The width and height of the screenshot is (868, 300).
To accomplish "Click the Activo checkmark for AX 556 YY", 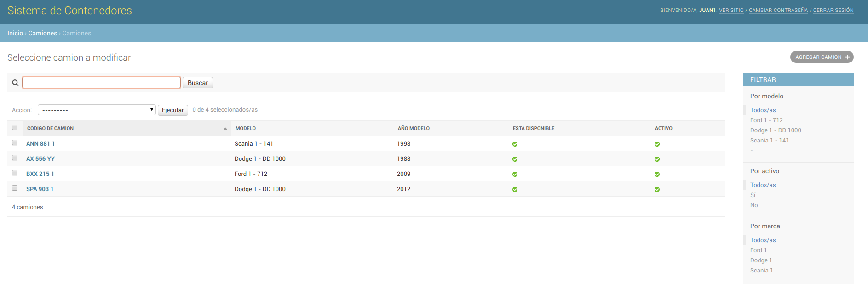I will click(x=657, y=159).
